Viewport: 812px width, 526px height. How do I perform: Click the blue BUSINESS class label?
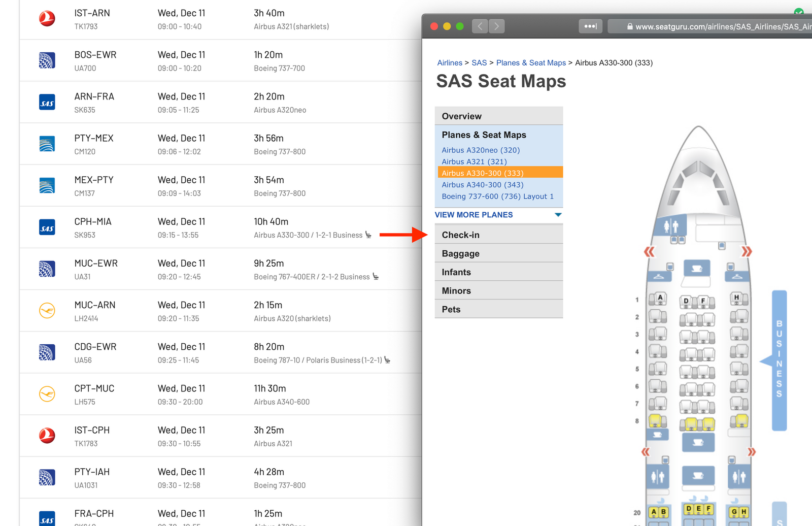pyautogui.click(x=779, y=360)
